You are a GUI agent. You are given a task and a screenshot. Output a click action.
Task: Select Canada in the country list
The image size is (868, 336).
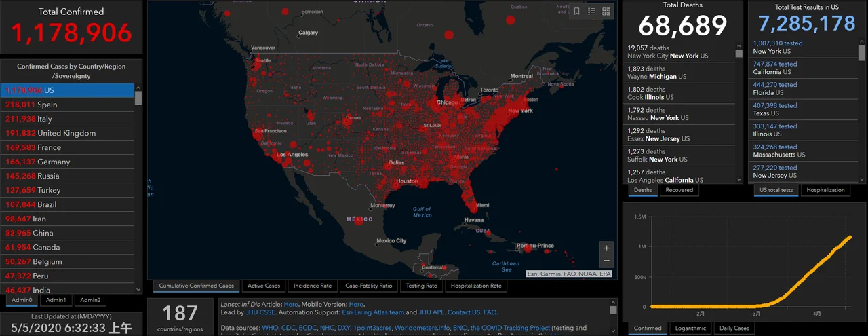click(x=67, y=247)
